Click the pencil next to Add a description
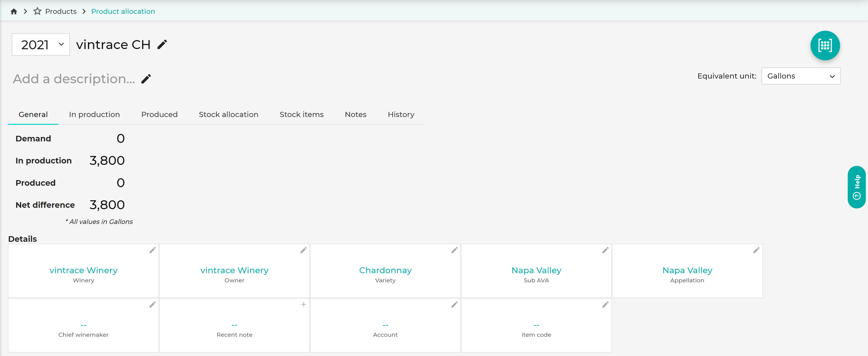Image resolution: width=868 pixels, height=356 pixels. click(x=146, y=79)
